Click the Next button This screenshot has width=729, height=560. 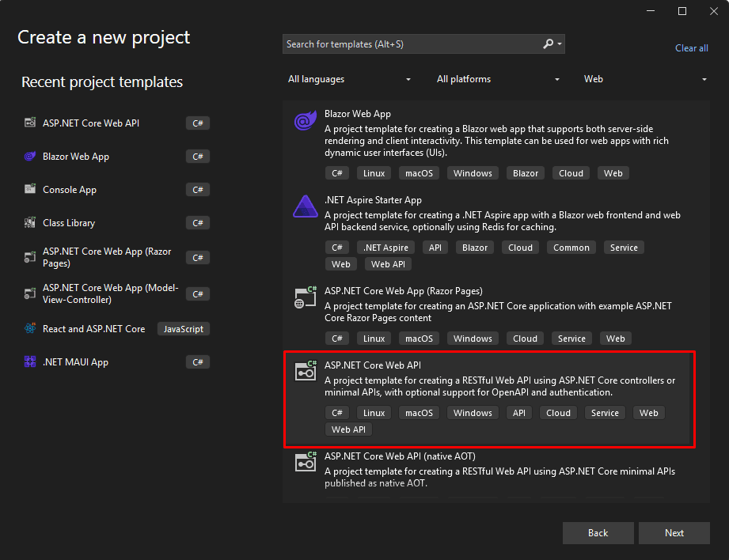coord(674,533)
